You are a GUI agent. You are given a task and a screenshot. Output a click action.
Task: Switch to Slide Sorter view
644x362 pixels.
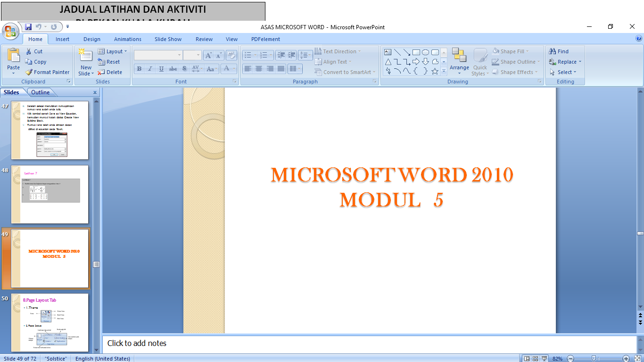click(x=536, y=359)
